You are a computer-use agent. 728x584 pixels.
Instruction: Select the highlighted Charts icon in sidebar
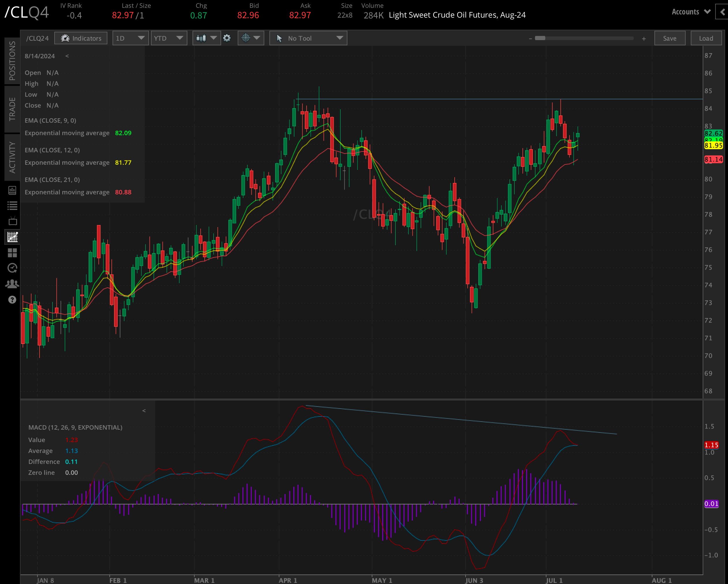point(12,237)
